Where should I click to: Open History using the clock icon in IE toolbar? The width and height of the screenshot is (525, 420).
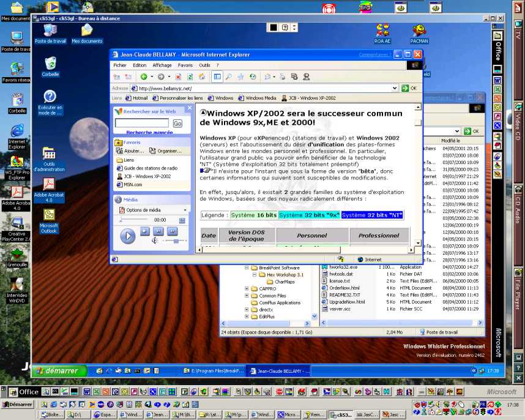[253, 77]
